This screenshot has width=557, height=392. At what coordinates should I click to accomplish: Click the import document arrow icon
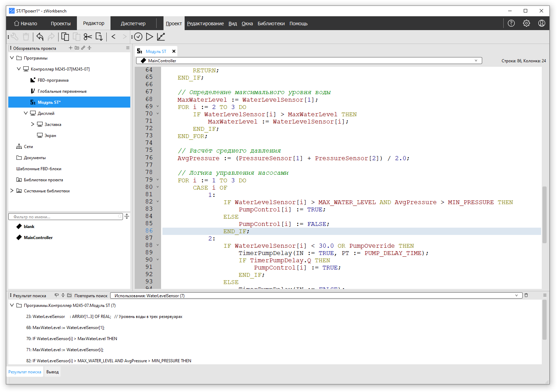point(99,37)
